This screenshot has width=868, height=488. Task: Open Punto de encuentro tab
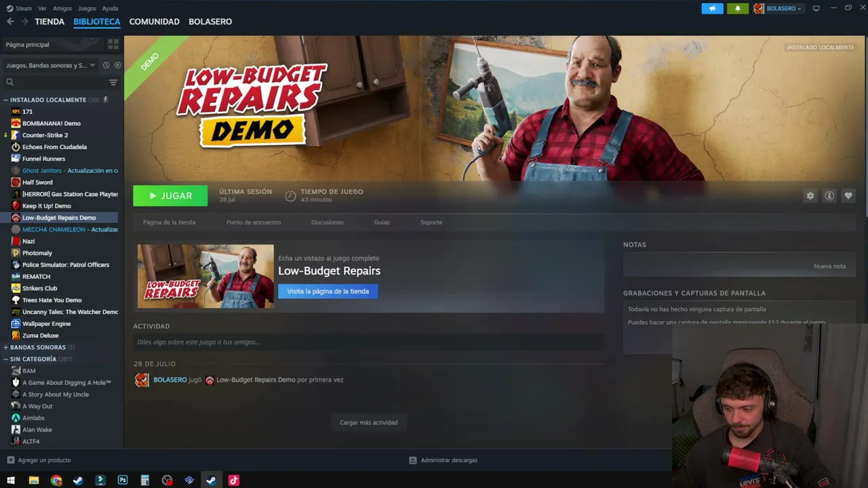[x=254, y=222]
